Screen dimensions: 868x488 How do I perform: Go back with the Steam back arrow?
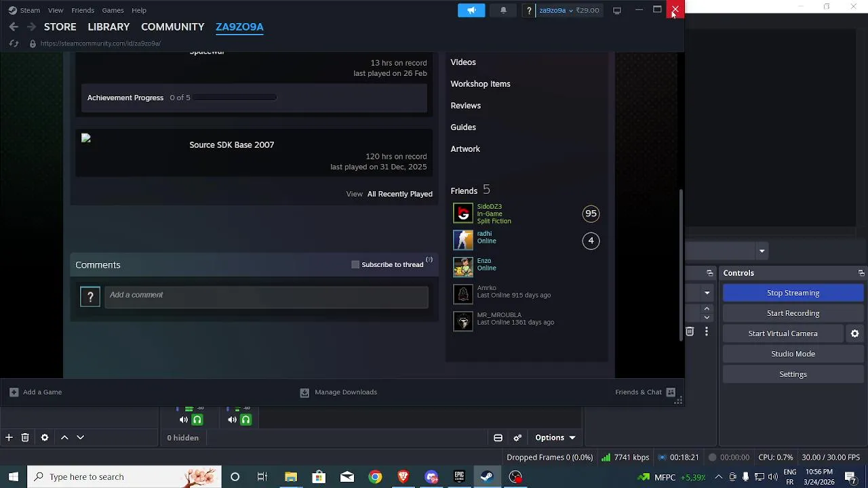(x=14, y=26)
